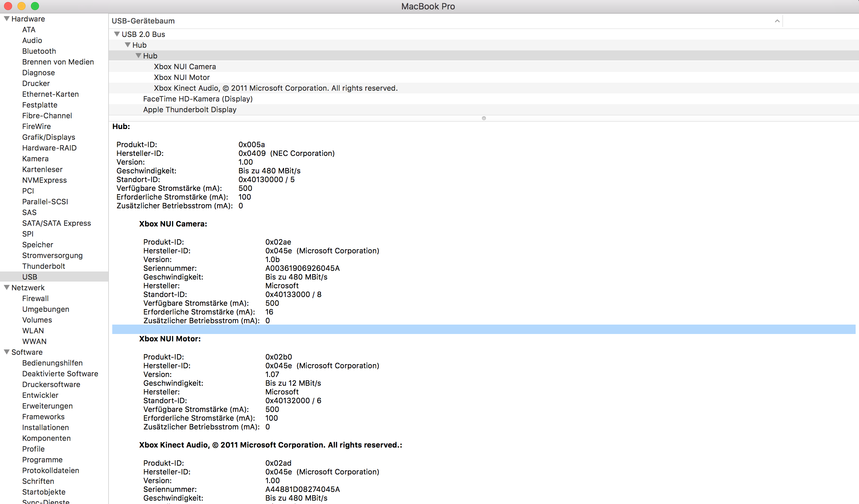
Task: Select Startobjekte item
Action: [44, 492]
